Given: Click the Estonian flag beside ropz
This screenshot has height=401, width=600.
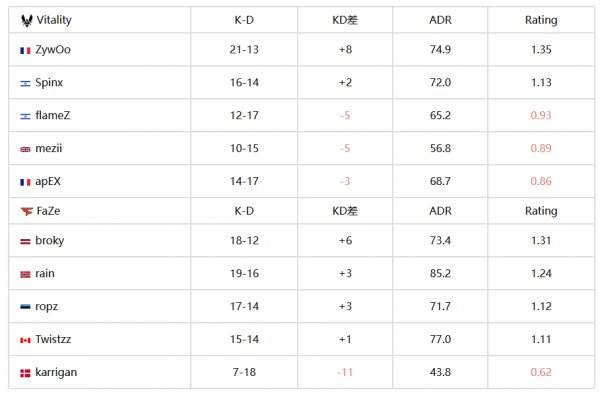Looking at the screenshot, I should (x=25, y=307).
